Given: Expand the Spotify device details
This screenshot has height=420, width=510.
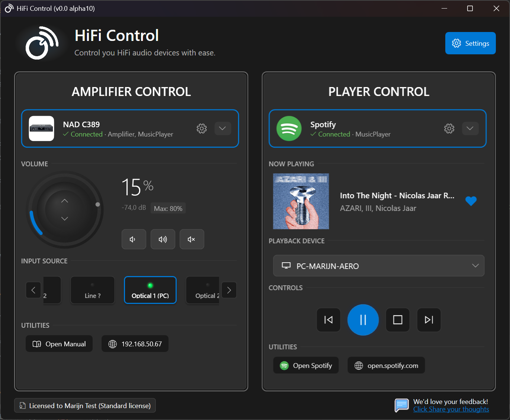Looking at the screenshot, I should [x=470, y=128].
